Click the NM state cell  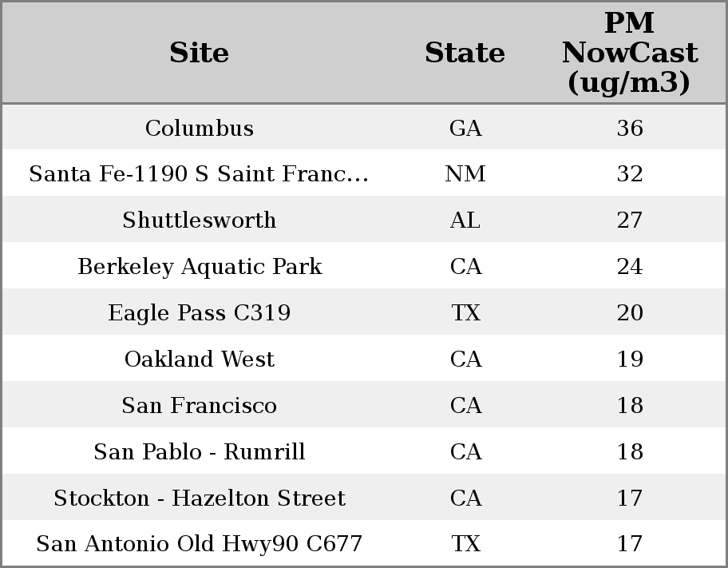465,174
